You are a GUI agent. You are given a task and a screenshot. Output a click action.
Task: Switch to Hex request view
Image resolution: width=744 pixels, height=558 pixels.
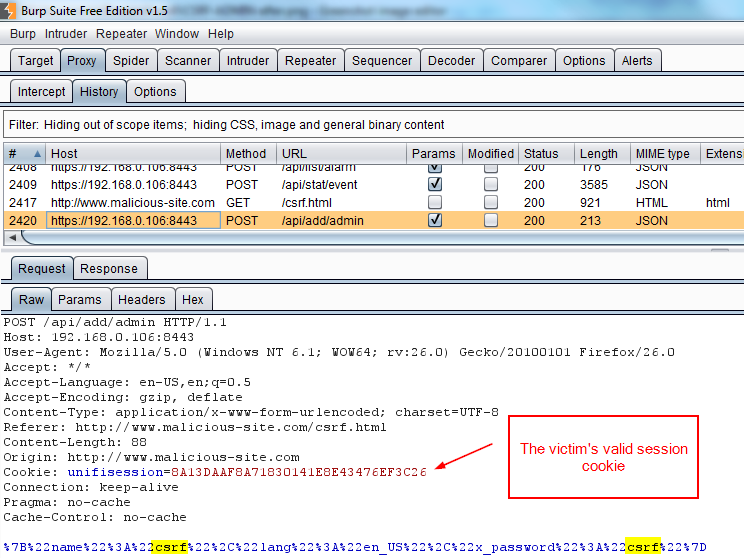193,300
